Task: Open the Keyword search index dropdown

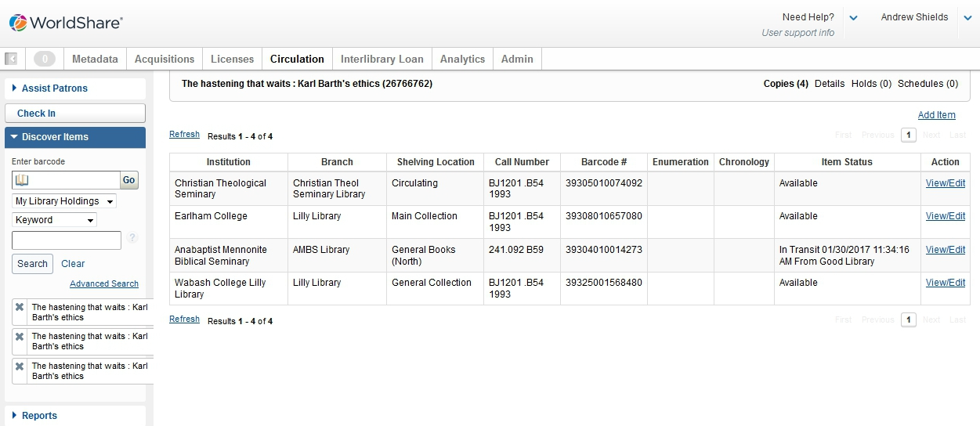Action: [x=54, y=220]
